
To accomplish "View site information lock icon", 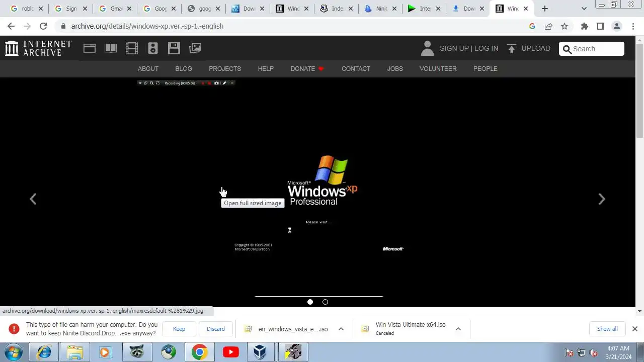I will 63,26.
